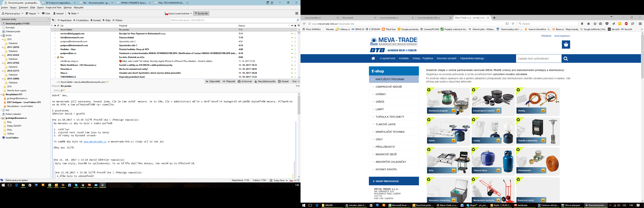Open the Quick Locale Switcher dropdown

pyautogui.click(x=178, y=13)
